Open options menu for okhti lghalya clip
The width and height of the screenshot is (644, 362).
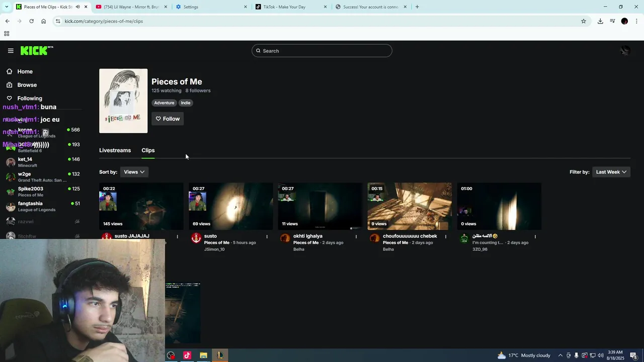(x=356, y=236)
